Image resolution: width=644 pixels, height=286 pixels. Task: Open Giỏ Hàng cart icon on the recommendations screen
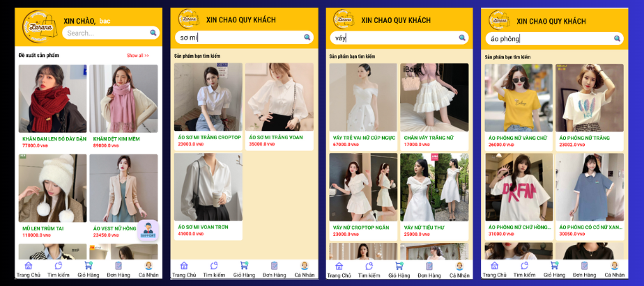coord(89,266)
